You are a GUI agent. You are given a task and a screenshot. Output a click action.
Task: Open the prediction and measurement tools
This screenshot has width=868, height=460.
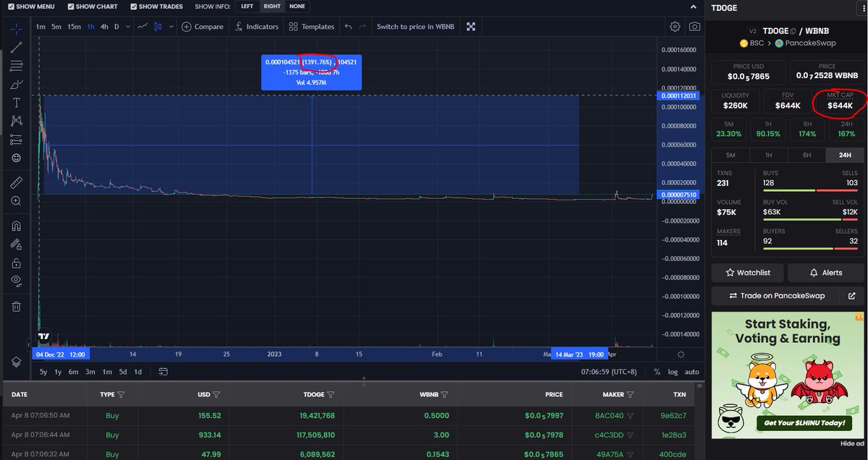16,140
